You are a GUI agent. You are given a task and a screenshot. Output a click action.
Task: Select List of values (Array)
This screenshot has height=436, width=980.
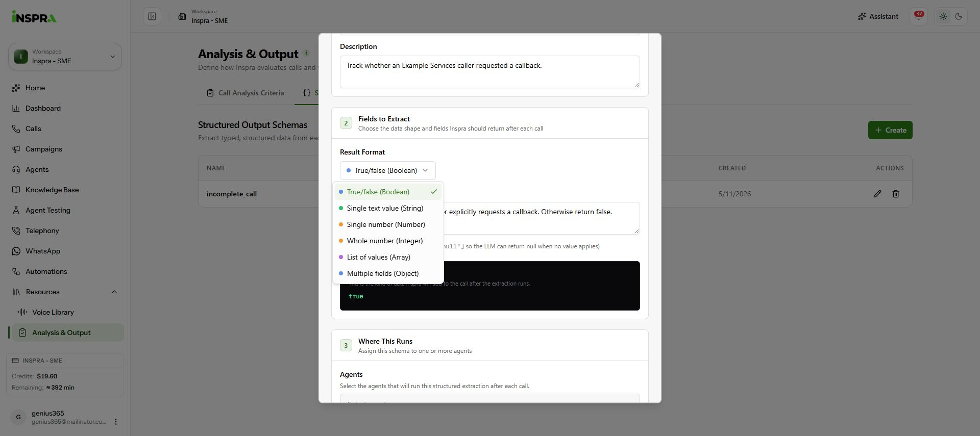click(388, 257)
